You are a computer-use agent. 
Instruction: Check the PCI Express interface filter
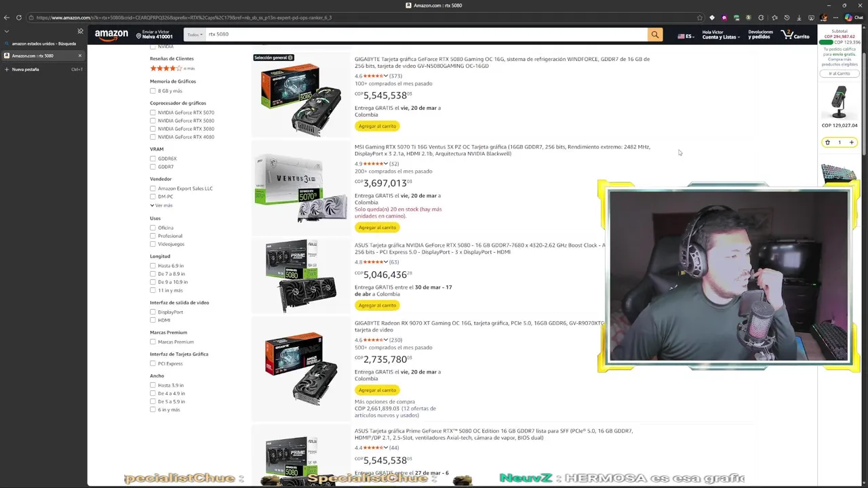(x=153, y=363)
